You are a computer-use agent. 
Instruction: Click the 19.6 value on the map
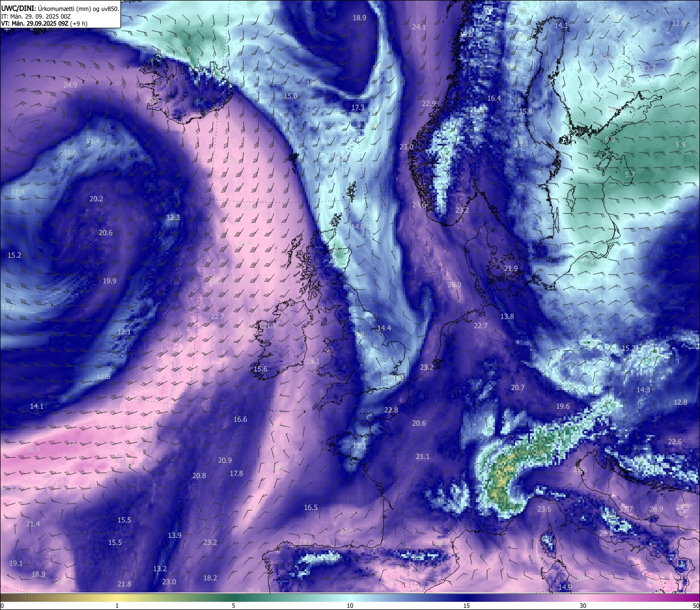(x=563, y=406)
